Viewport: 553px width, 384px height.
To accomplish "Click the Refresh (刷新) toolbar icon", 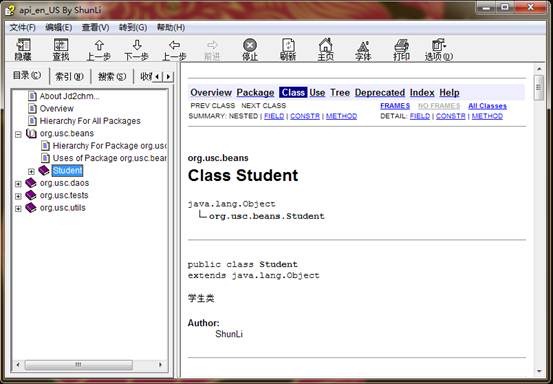I will 288,49.
